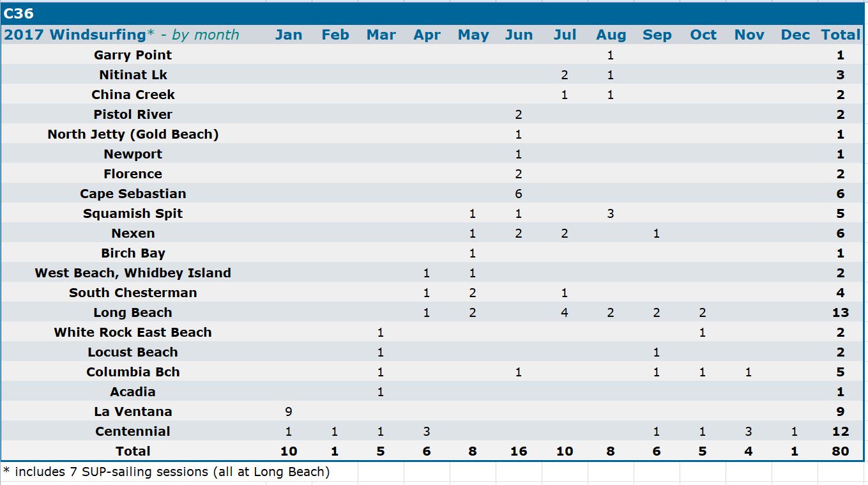The height and width of the screenshot is (485, 868).
Task: Click the Garry Point row label
Action: 133,55
